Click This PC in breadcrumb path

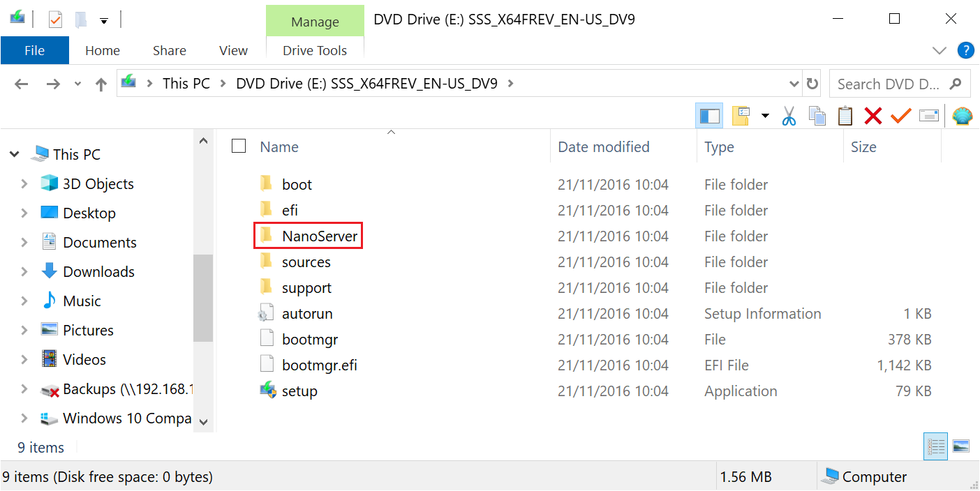pyautogui.click(x=186, y=84)
